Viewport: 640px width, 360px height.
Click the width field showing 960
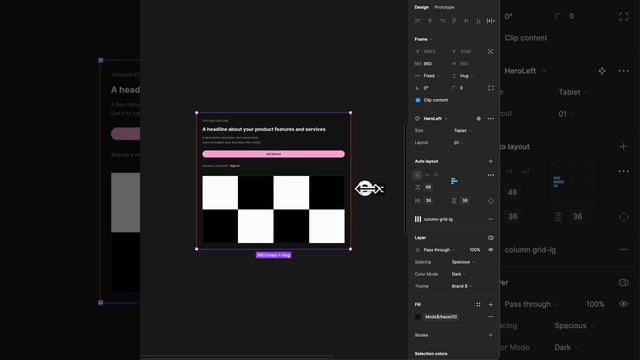point(430,64)
